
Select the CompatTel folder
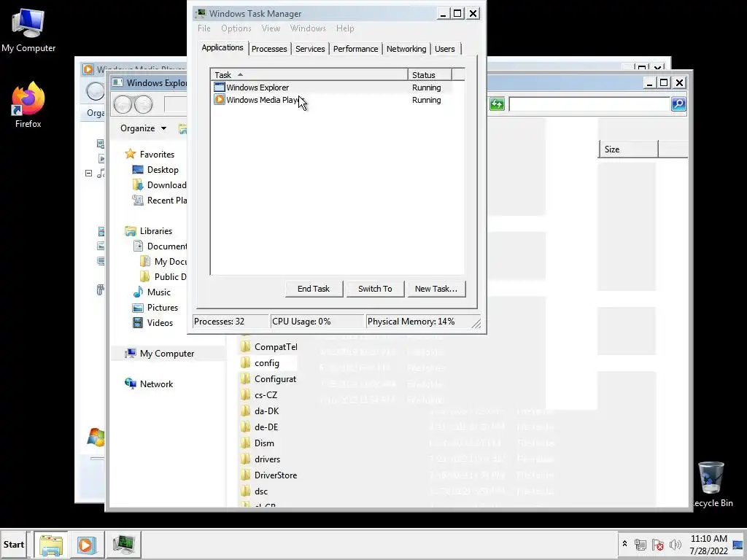(x=269, y=346)
